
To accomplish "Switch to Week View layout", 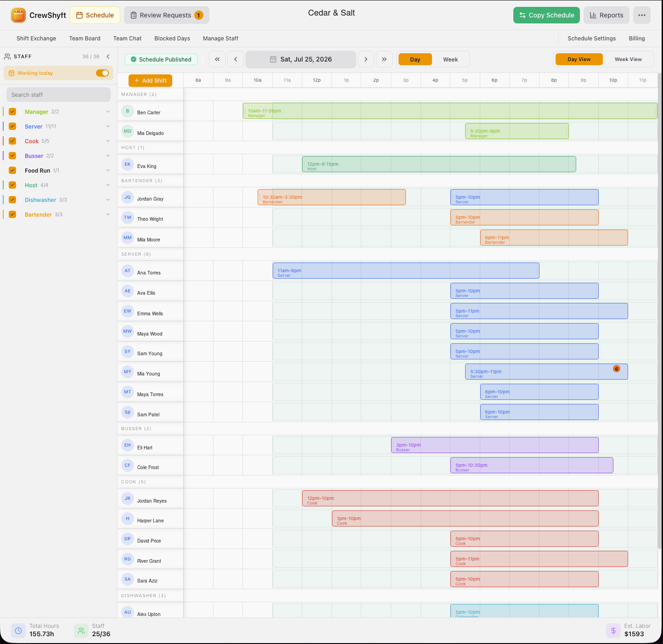I will pyautogui.click(x=628, y=59).
